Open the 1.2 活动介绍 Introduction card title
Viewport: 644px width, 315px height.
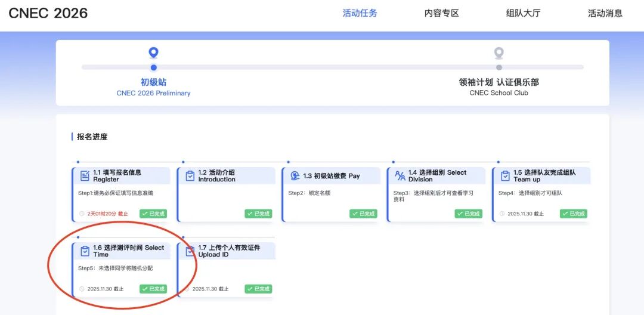point(217,176)
